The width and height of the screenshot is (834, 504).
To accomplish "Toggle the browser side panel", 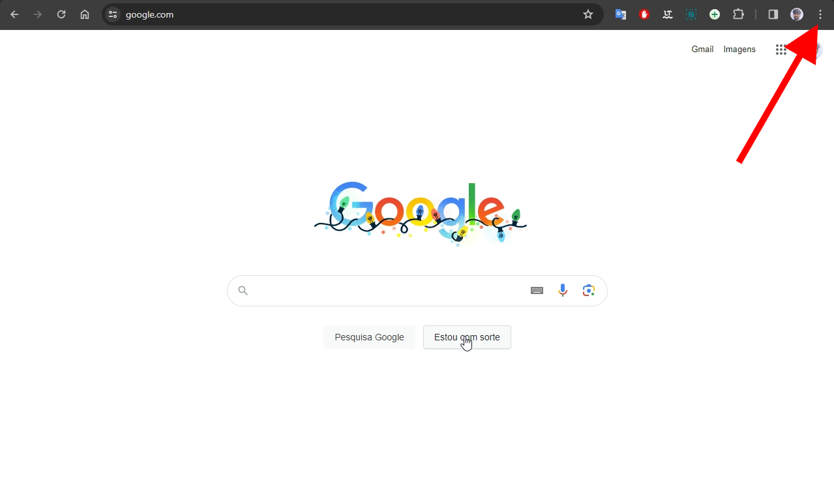I will pos(773,14).
